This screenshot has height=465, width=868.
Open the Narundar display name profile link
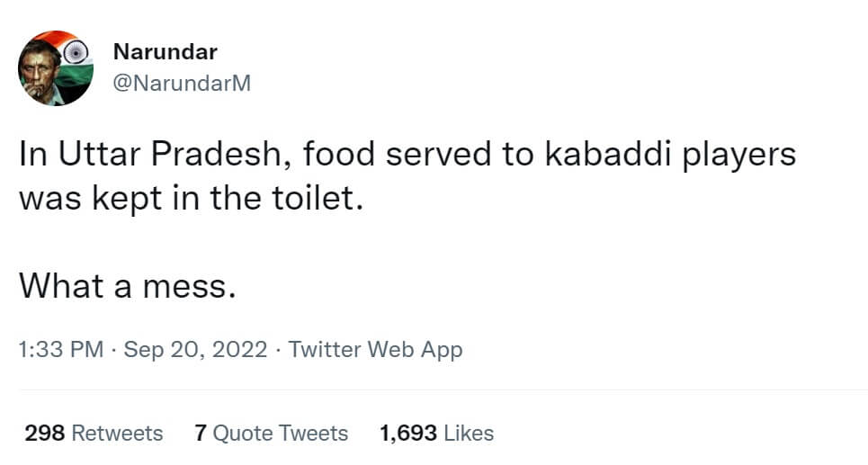pos(165,52)
